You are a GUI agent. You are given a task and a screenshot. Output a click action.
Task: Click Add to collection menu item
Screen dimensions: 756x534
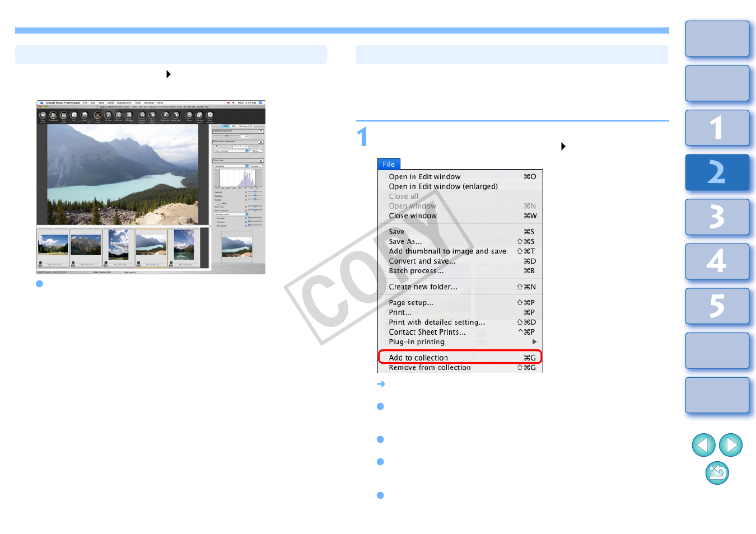click(x=460, y=358)
